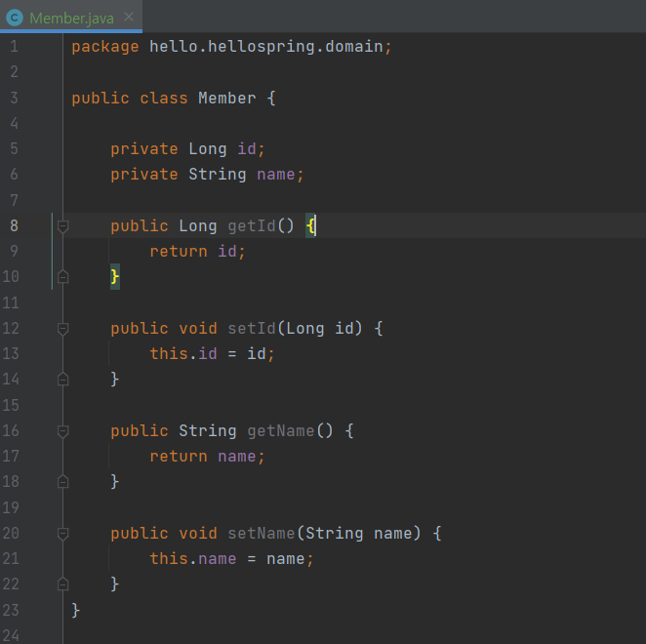
Task: Click the 'class' keyword on line 3
Action: pyautogui.click(x=164, y=98)
